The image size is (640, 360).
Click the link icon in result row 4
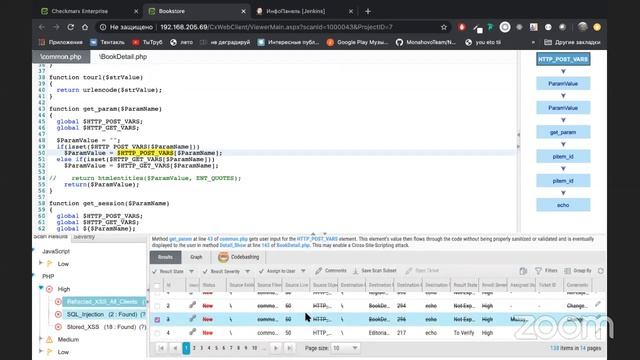pos(192,332)
